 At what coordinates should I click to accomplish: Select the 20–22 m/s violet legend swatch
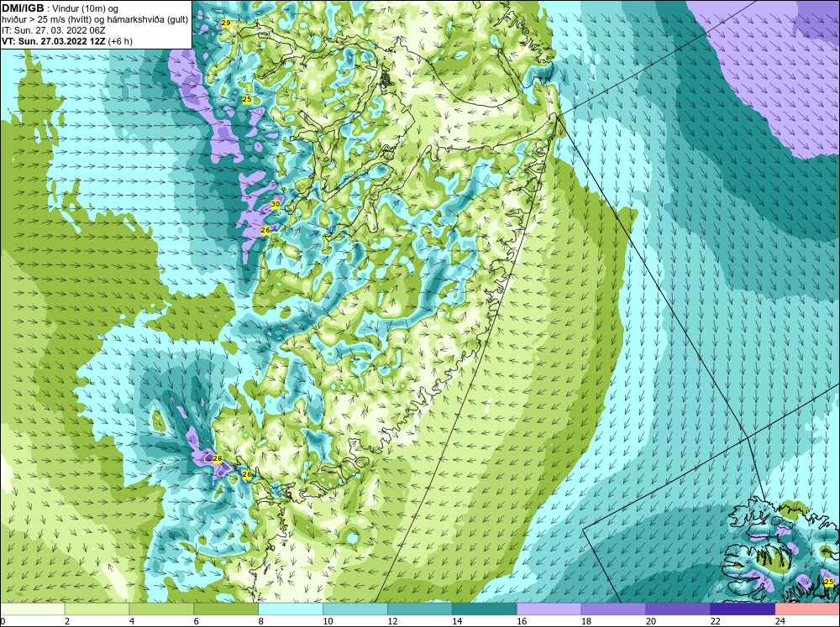[x=678, y=609]
